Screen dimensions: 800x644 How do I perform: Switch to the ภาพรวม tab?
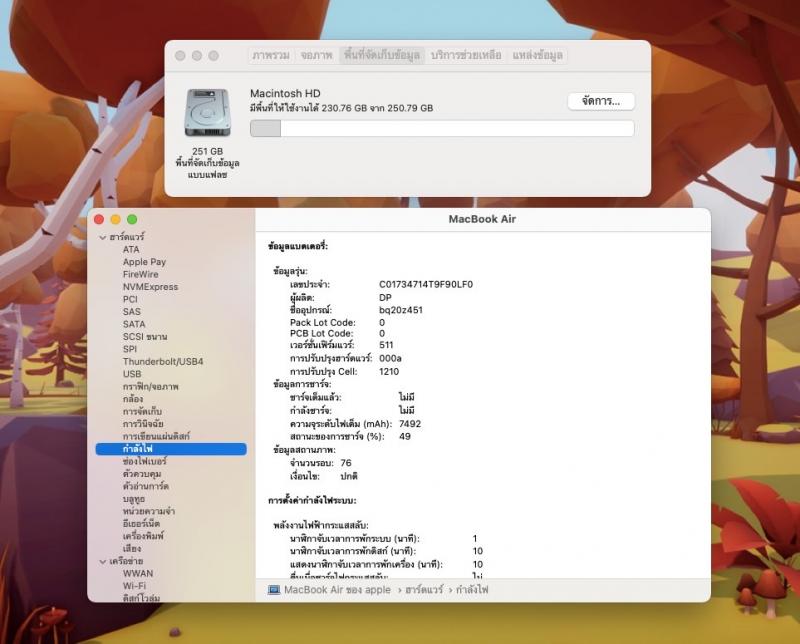point(271,55)
